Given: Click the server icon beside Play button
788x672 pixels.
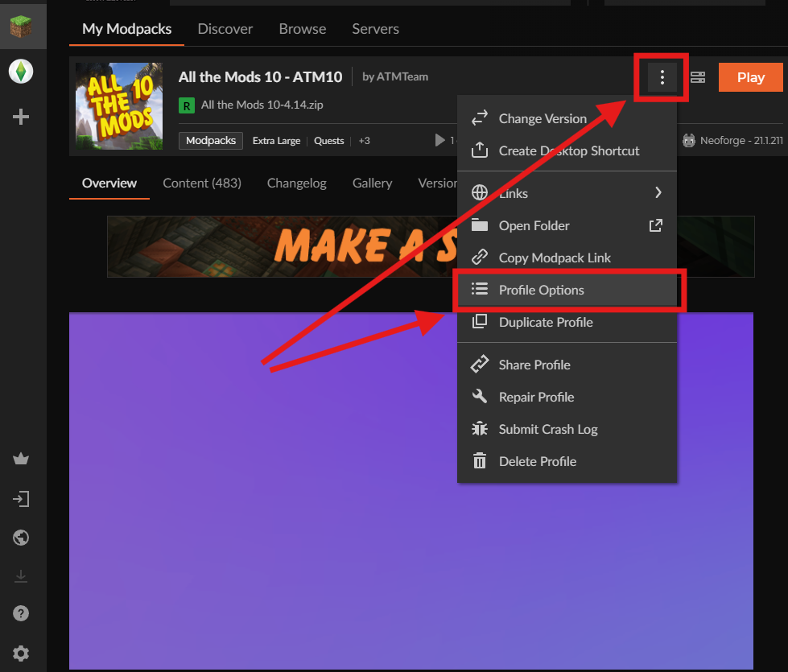Looking at the screenshot, I should click(x=698, y=77).
